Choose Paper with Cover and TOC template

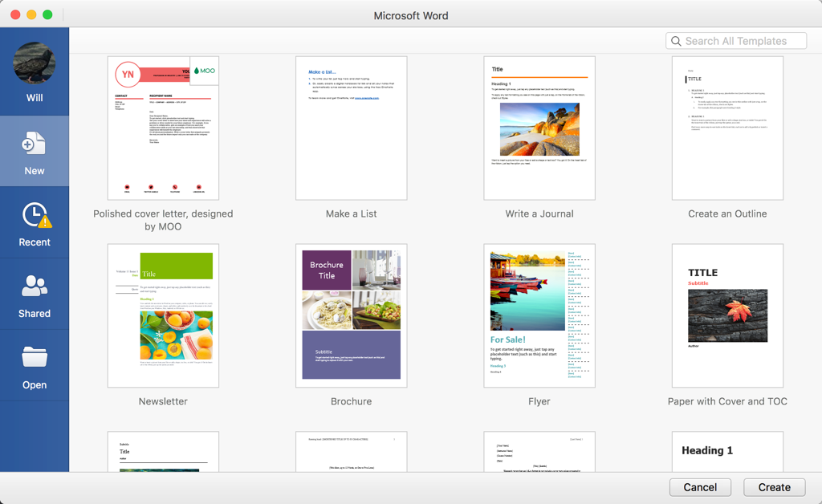(726, 315)
